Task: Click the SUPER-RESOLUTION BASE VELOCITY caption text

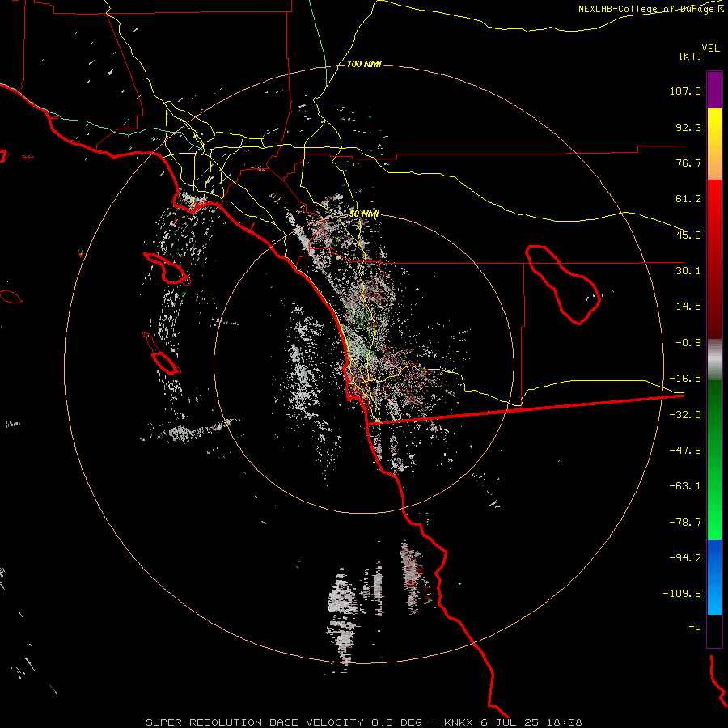Action: [x=255, y=722]
